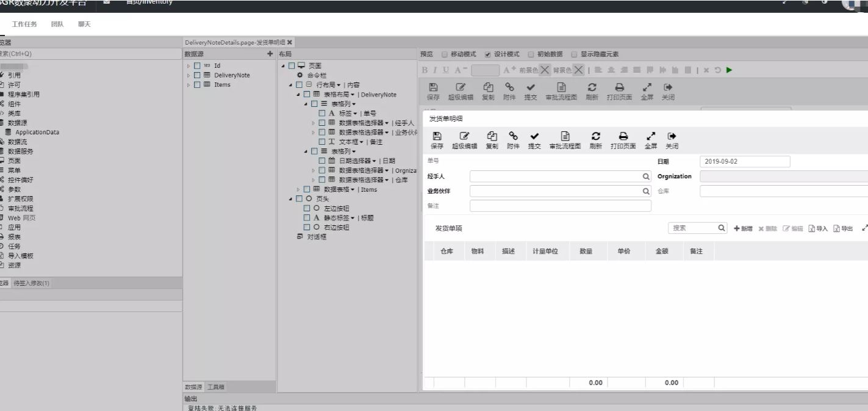Image resolution: width=868 pixels, height=411 pixels.
Task: Open the 团队 menu
Action: (57, 24)
